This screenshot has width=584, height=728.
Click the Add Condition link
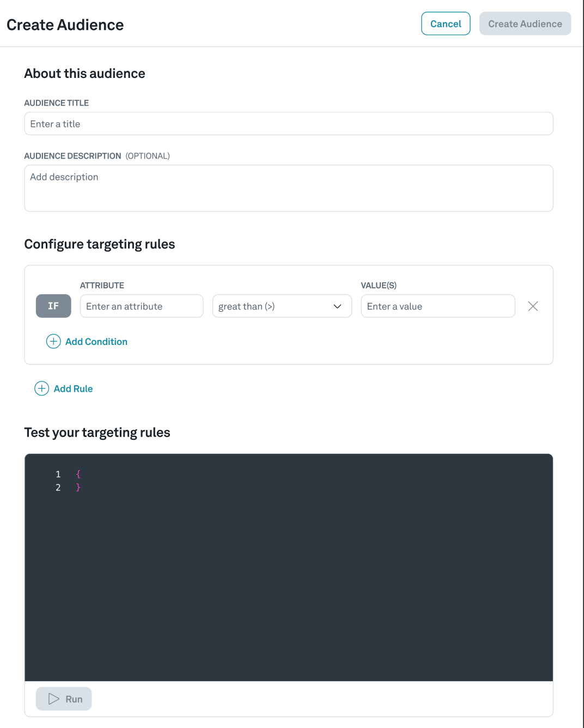[x=96, y=342]
